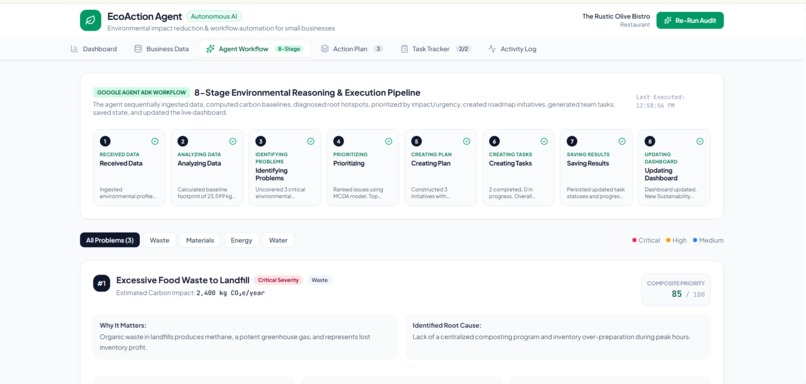Image resolution: width=806 pixels, height=384 pixels.
Task: Open the Saving Results stage card
Action: click(596, 168)
